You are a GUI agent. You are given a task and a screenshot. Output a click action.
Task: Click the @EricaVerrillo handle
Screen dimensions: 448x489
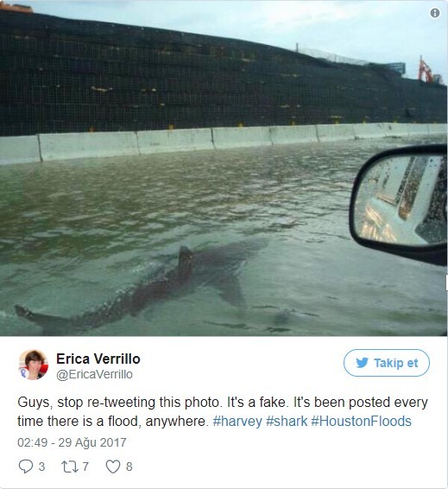click(94, 374)
